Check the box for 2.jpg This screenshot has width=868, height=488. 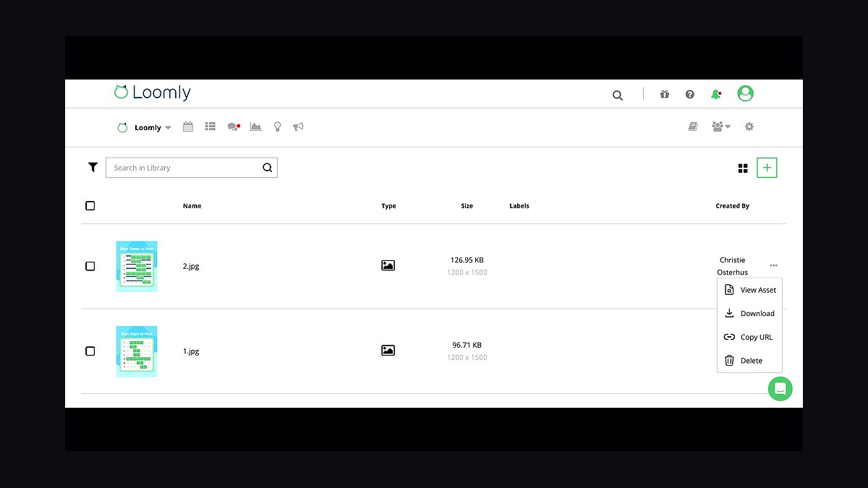(90, 266)
